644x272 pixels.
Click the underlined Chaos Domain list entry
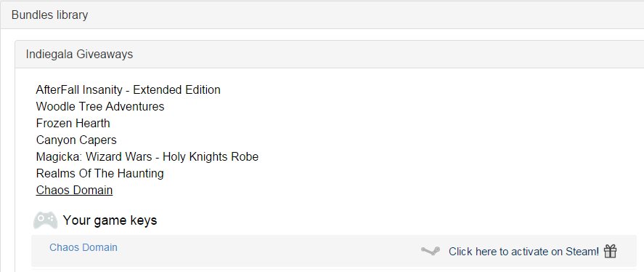click(74, 190)
